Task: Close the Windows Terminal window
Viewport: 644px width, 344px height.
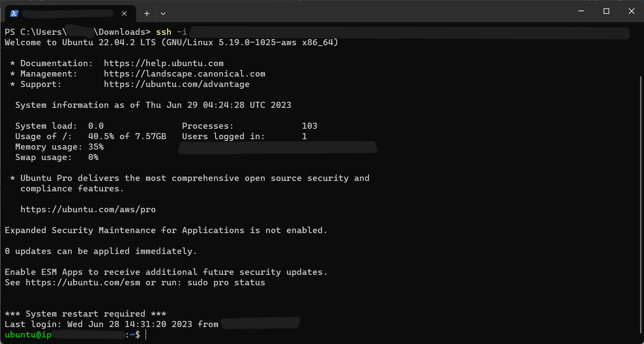Action: coord(631,11)
